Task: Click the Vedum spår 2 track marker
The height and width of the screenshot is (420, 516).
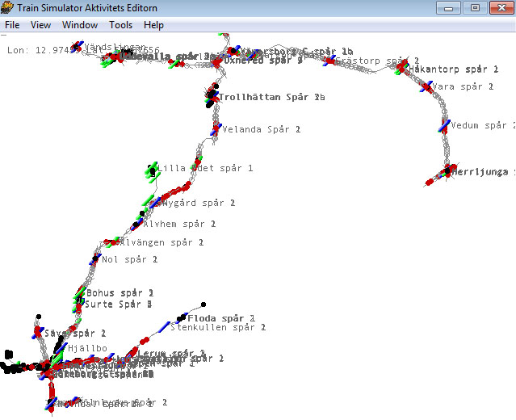Action: point(444,125)
